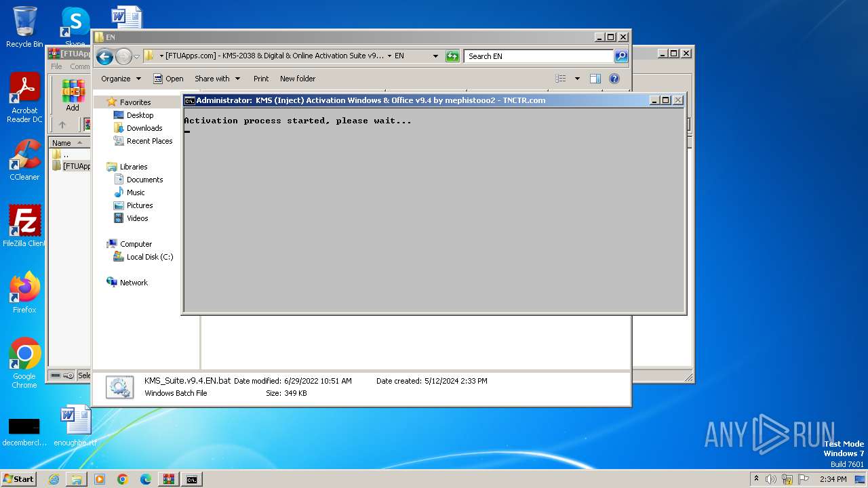The width and height of the screenshot is (868, 488).
Task: Open Explorer Help question mark icon
Action: 614,79
